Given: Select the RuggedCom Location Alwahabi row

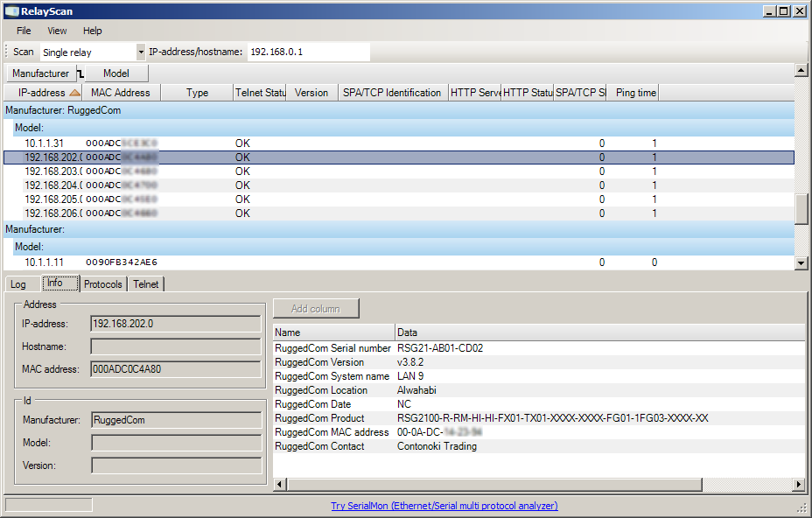Looking at the screenshot, I should 539,390.
